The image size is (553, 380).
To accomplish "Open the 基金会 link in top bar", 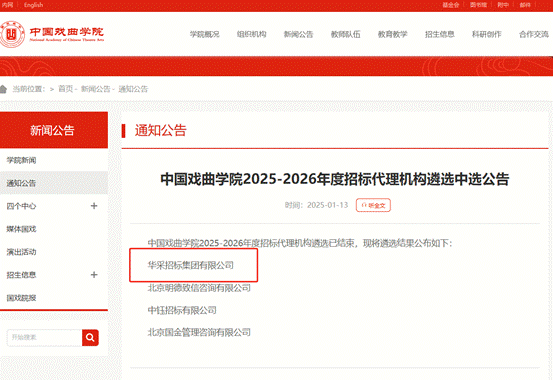I will [x=451, y=5].
